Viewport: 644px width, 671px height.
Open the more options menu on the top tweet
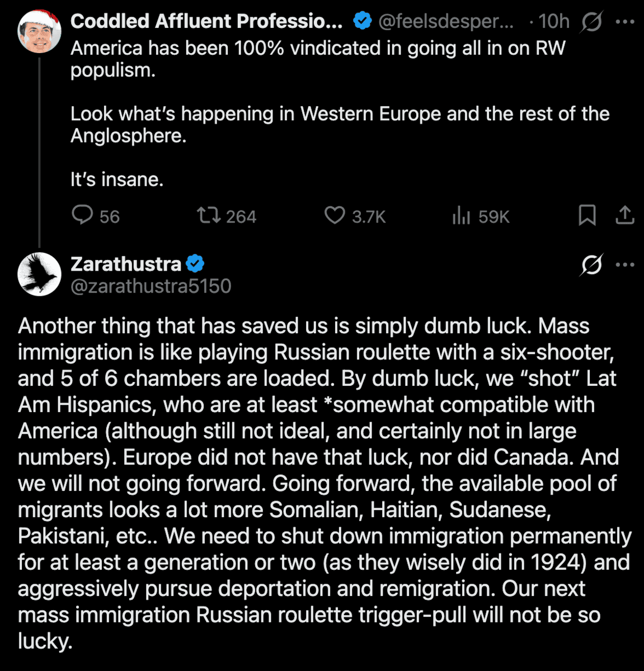pos(625,22)
